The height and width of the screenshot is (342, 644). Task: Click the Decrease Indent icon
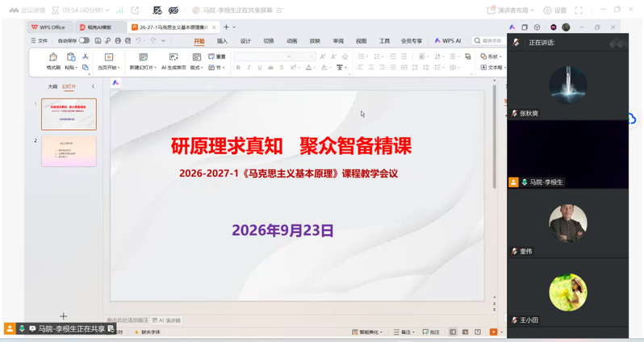pyautogui.click(x=393, y=56)
